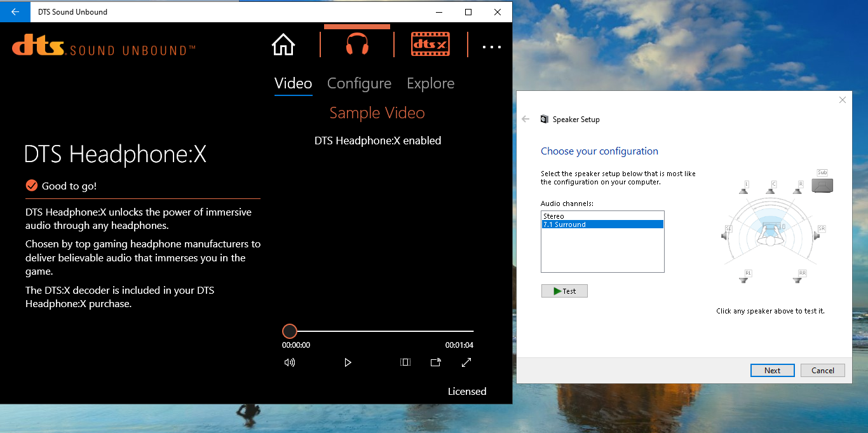Screen dimensions: 868x433
Task: Click the video progress track line
Action: coord(385,331)
